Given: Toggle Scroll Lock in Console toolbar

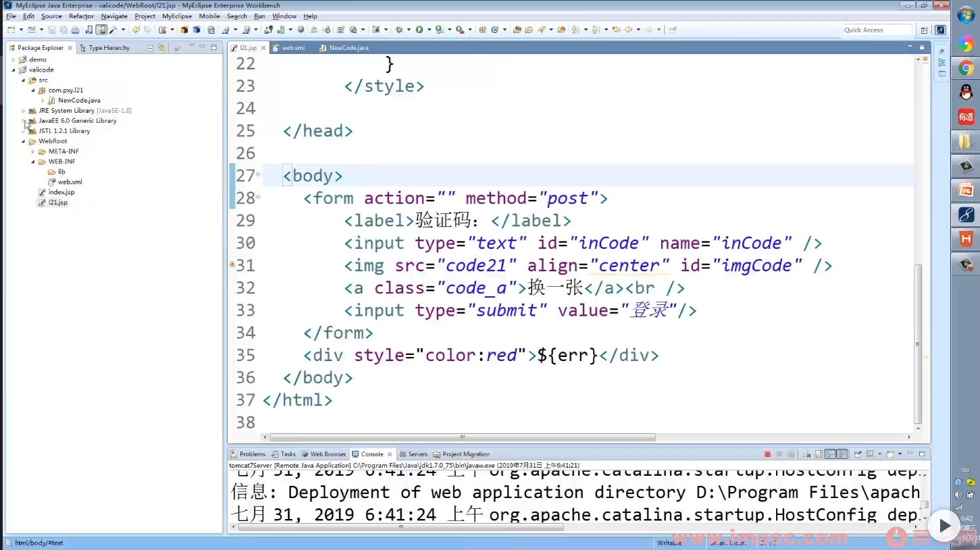Looking at the screenshot, I should click(x=819, y=454).
